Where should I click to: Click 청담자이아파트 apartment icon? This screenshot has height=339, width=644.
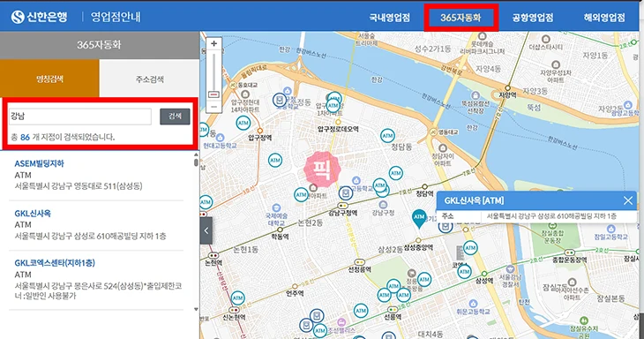443,148
